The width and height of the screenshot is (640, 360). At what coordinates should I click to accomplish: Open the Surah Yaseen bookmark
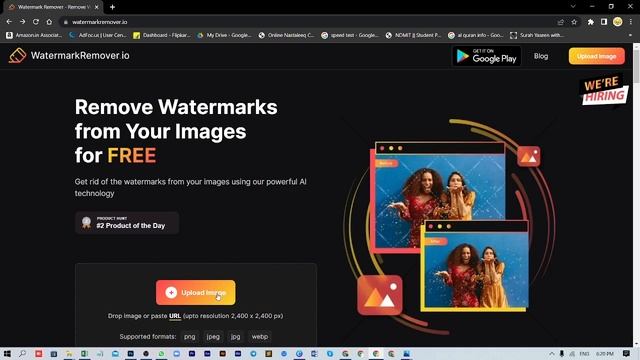pyautogui.click(x=537, y=36)
